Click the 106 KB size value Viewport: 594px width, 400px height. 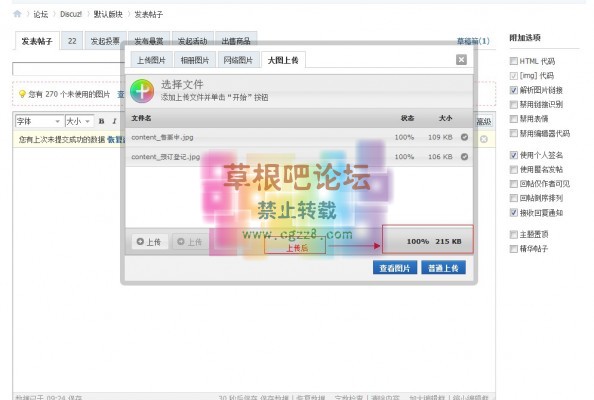[x=440, y=156]
